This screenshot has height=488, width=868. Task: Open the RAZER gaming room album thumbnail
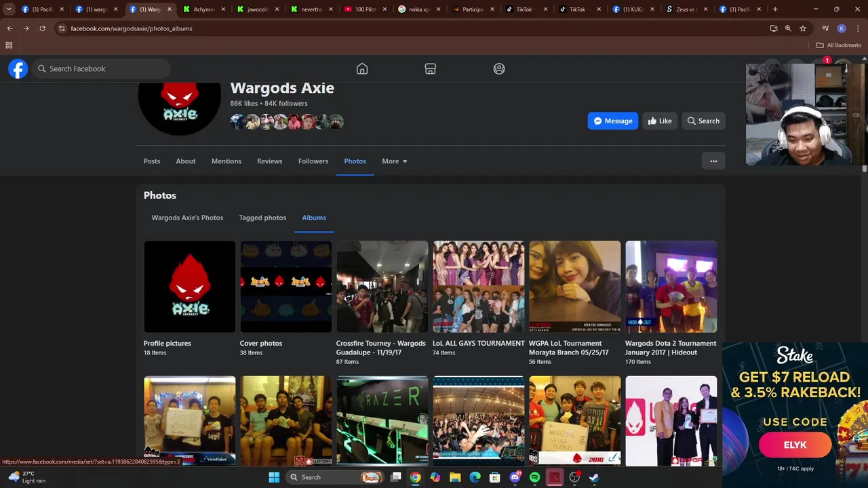tap(382, 421)
